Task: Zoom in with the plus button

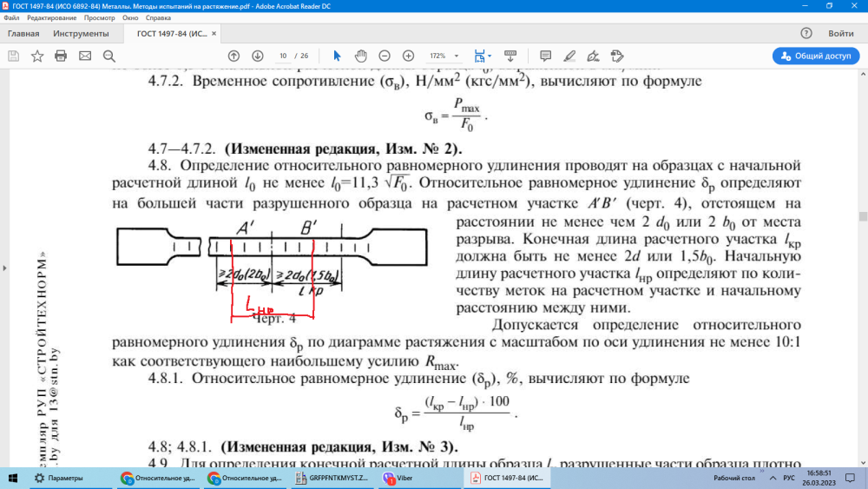Action: (408, 56)
